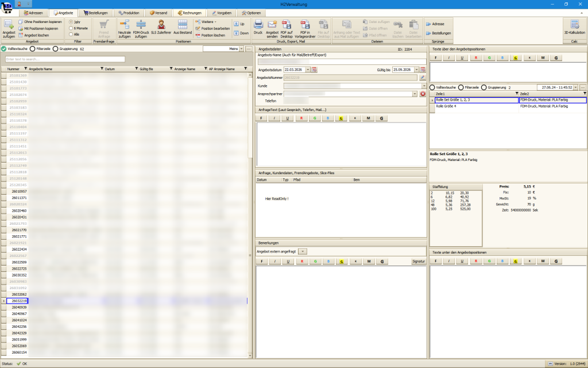Click the ellipsis button beside Meins
This screenshot has height=368, width=588.
[249, 49]
